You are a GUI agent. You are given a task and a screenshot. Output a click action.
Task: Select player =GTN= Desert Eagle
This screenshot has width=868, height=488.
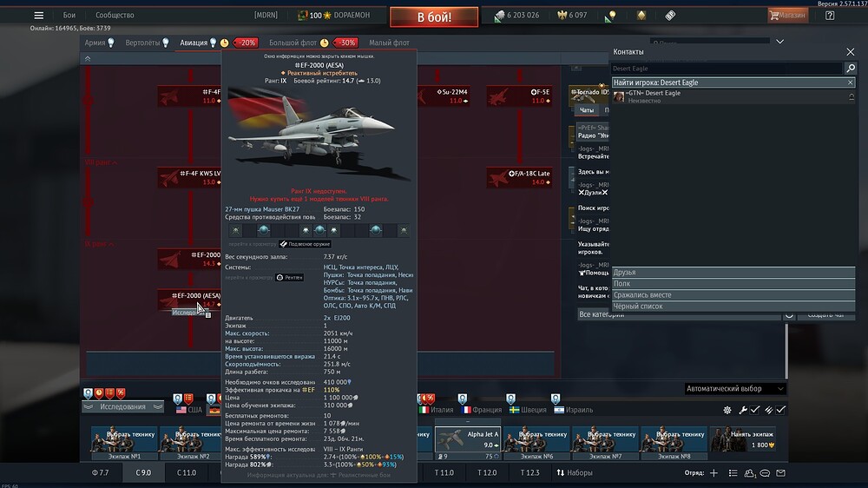[x=733, y=96]
